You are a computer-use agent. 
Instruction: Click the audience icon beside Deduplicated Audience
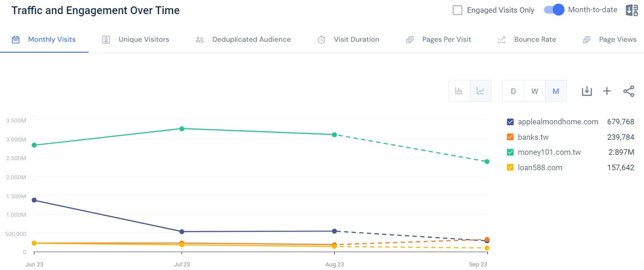[x=199, y=39]
